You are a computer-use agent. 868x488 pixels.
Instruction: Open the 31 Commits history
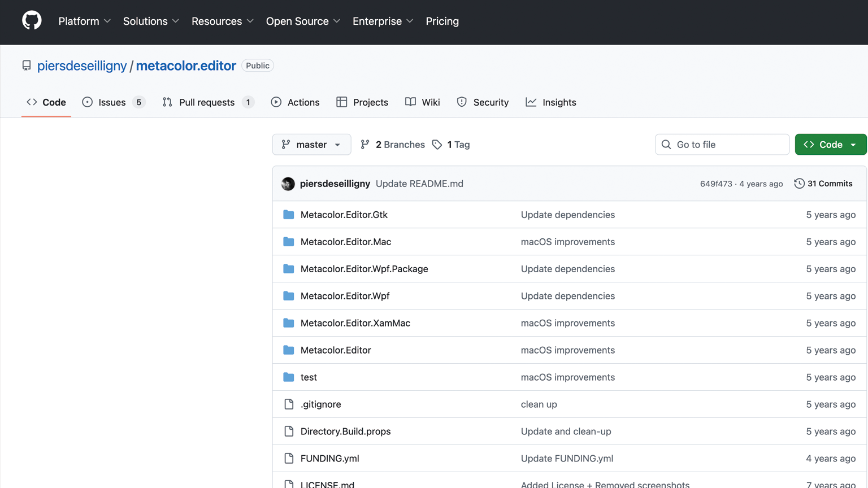823,184
